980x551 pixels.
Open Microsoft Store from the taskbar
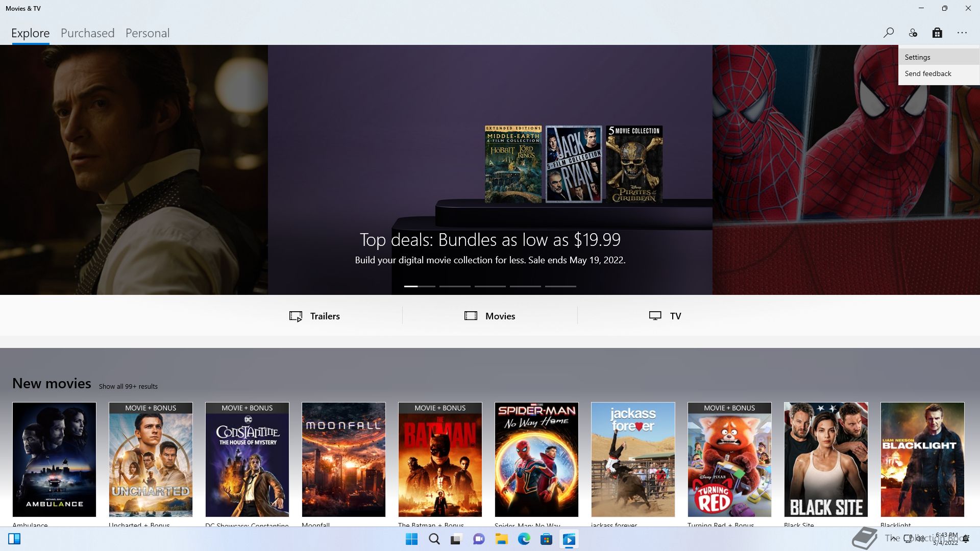click(546, 539)
